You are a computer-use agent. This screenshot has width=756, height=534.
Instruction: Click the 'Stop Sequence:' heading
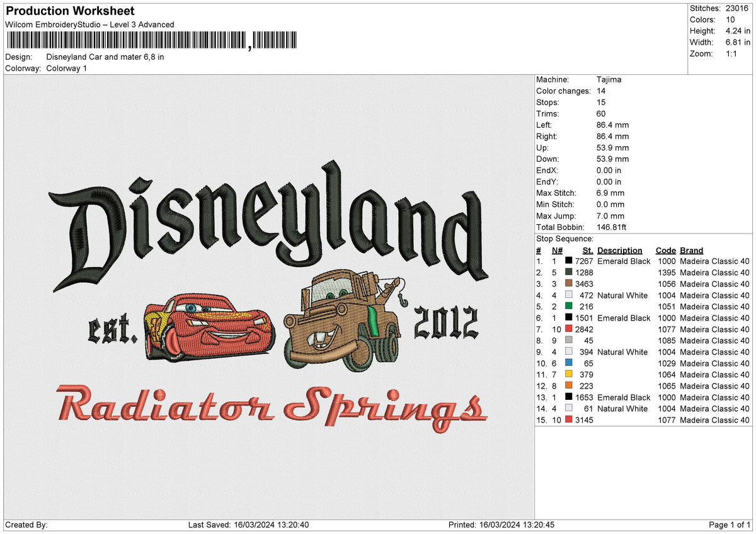[564, 239]
